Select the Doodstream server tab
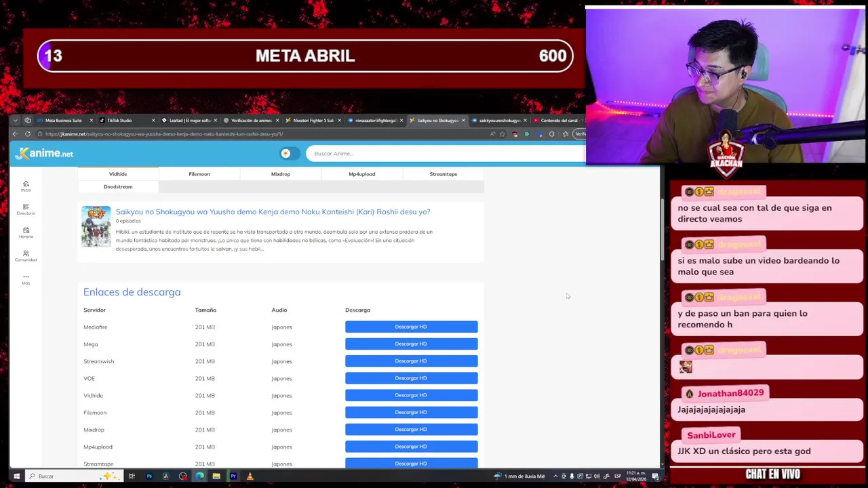This screenshot has width=868, height=488. click(118, 186)
